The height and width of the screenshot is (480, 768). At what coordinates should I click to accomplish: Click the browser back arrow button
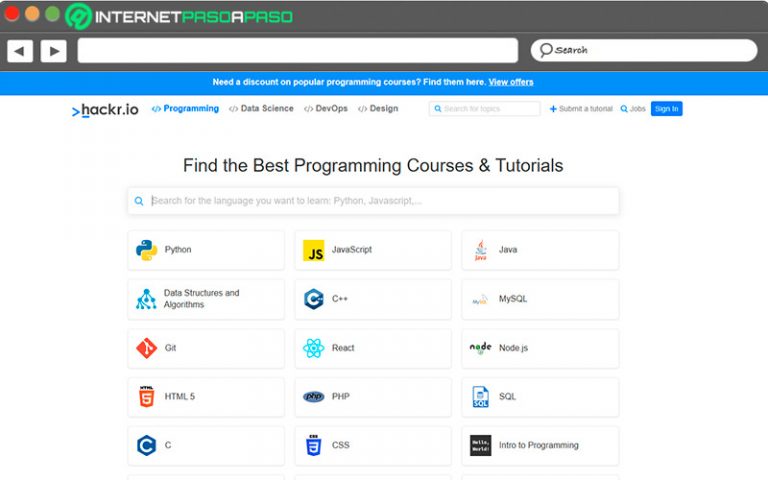(x=20, y=51)
